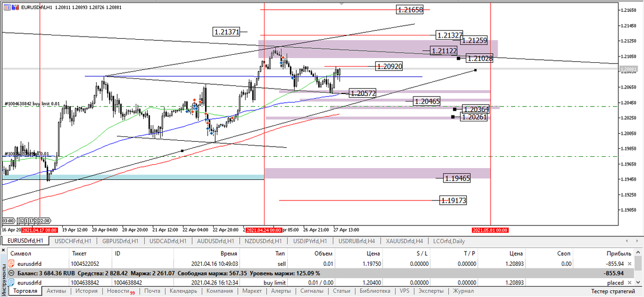
Task: Open the USDCADrfd,H1 chart tab
Action: pos(168,241)
